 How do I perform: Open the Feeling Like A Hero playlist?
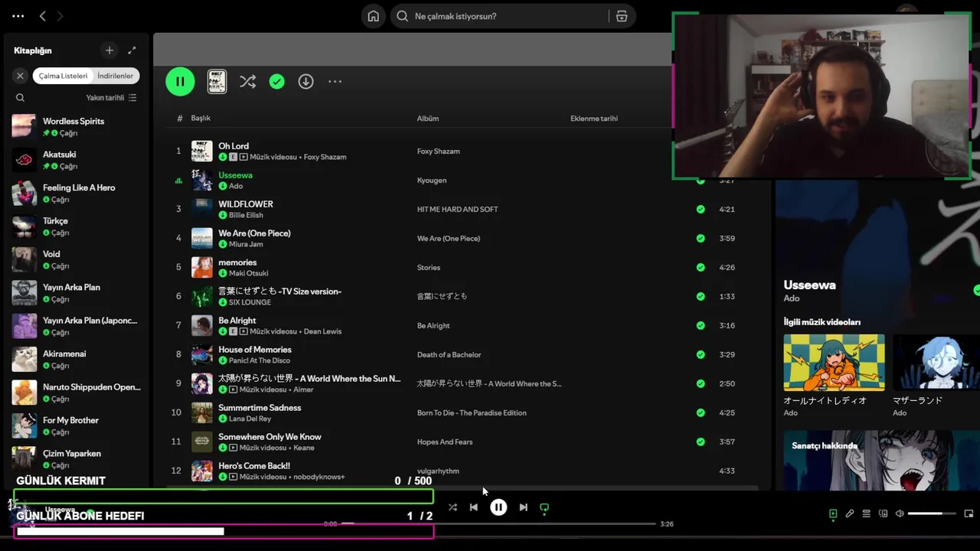(77, 193)
